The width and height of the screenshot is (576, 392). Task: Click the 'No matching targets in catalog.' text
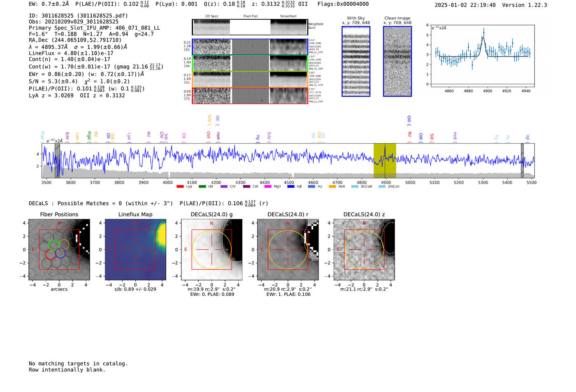point(78,364)
